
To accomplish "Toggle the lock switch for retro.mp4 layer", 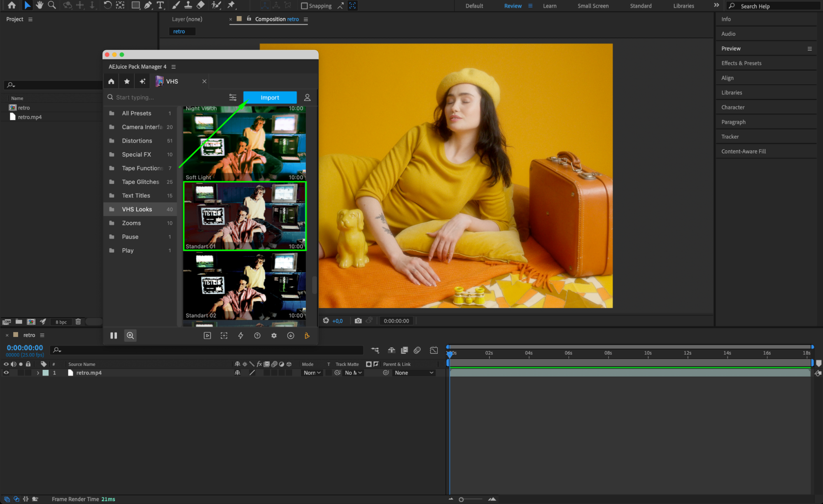I will click(x=28, y=373).
